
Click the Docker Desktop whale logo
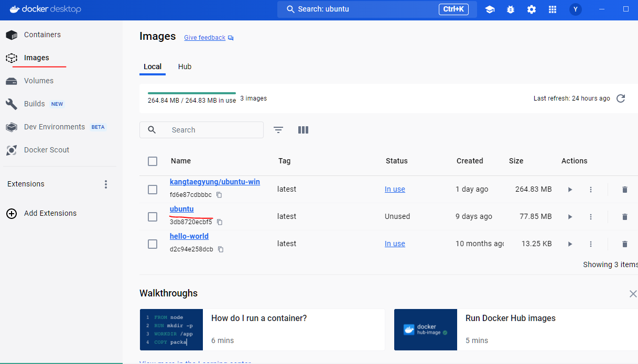[x=15, y=9]
